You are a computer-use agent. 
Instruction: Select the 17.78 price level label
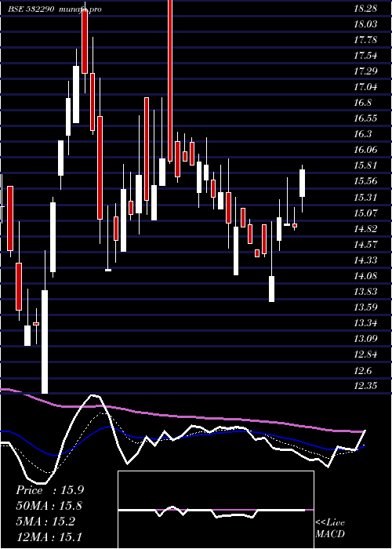coord(365,40)
